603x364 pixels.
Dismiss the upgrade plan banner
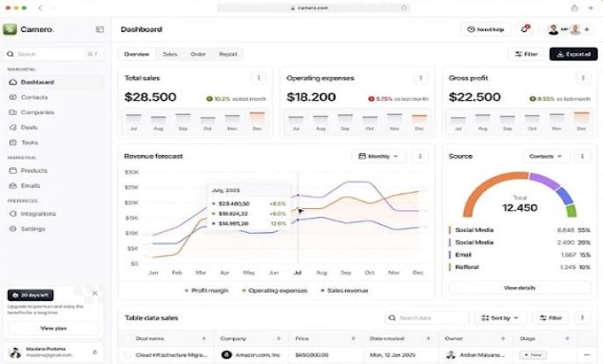pos(95,293)
